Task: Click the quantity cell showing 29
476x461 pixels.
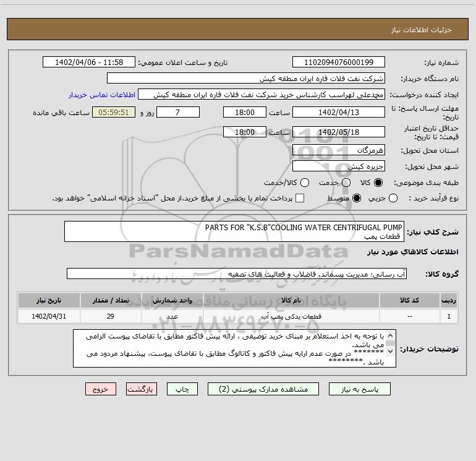Action: point(111,316)
